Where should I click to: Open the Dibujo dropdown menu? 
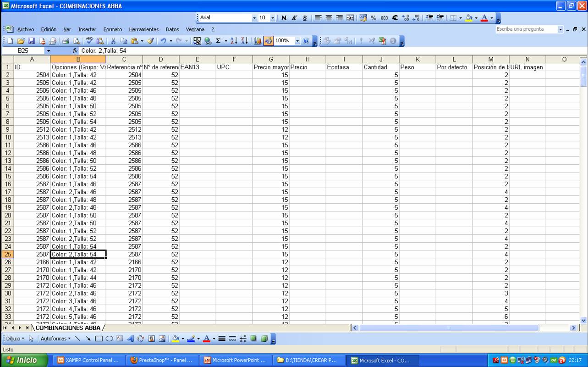tap(15, 339)
